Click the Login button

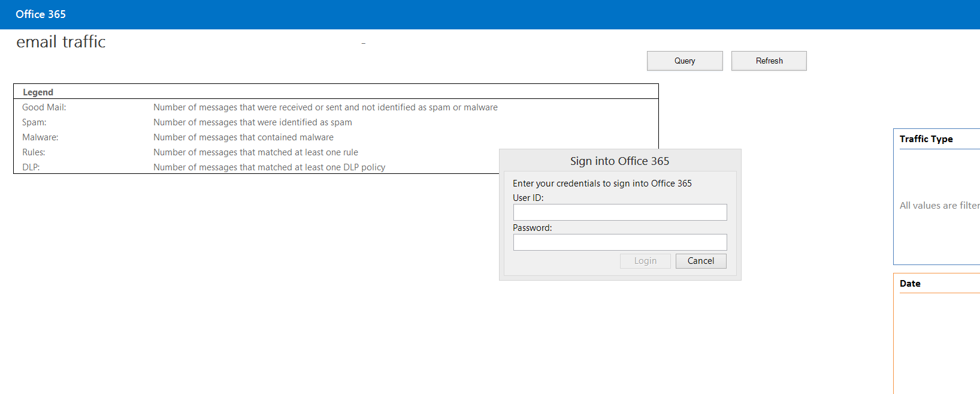coord(645,261)
